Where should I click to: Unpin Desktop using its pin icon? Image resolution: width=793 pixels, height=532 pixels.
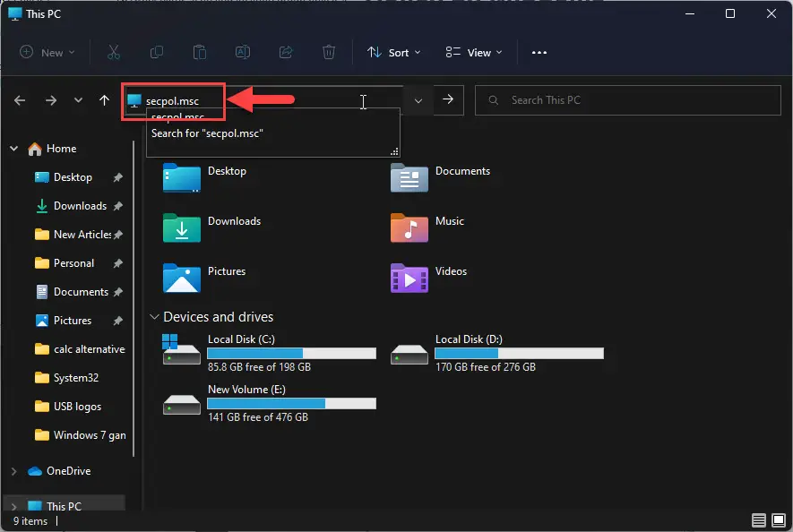118,177
